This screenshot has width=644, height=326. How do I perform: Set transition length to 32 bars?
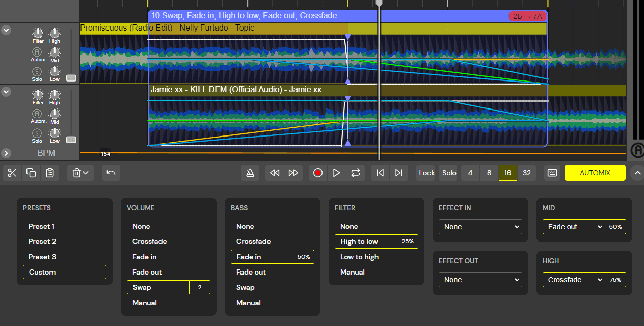(527, 173)
